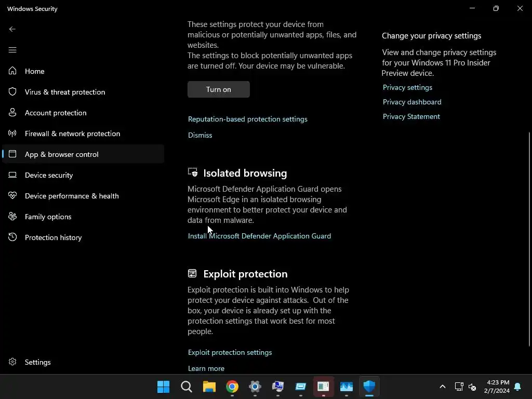Open Privacy dashboard link
This screenshot has width=532, height=399.
[412, 102]
